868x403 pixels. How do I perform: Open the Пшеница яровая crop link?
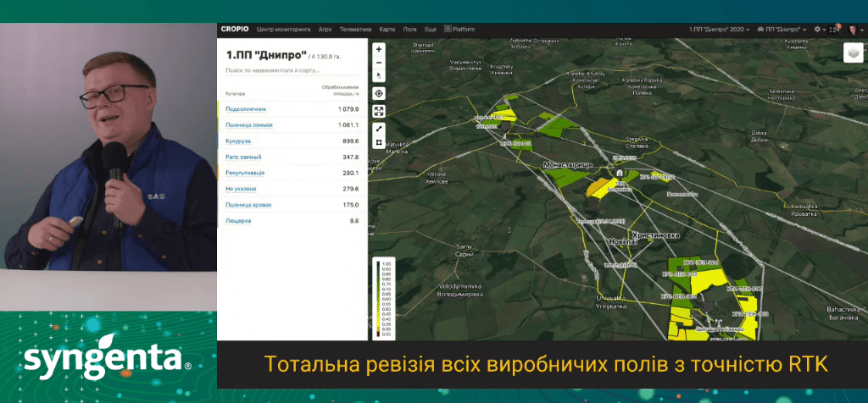248,205
